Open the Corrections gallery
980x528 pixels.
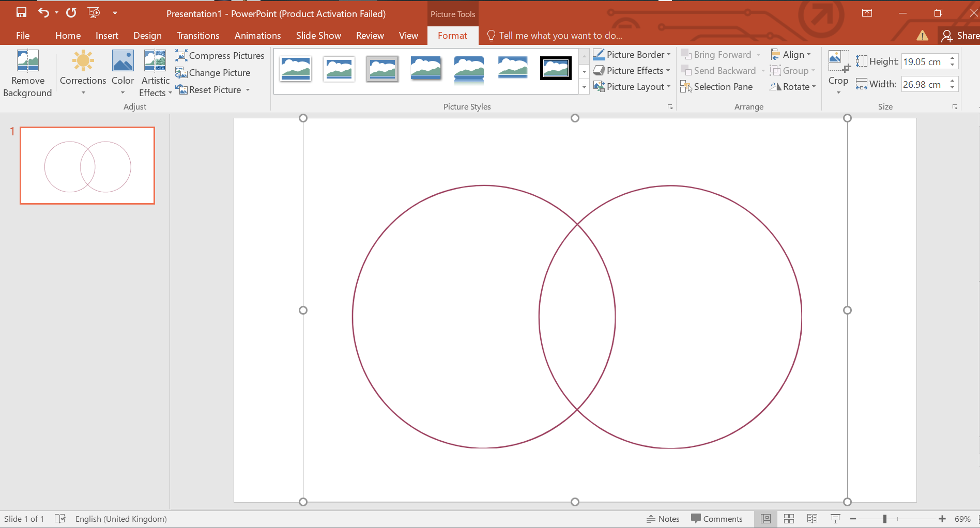click(x=83, y=73)
